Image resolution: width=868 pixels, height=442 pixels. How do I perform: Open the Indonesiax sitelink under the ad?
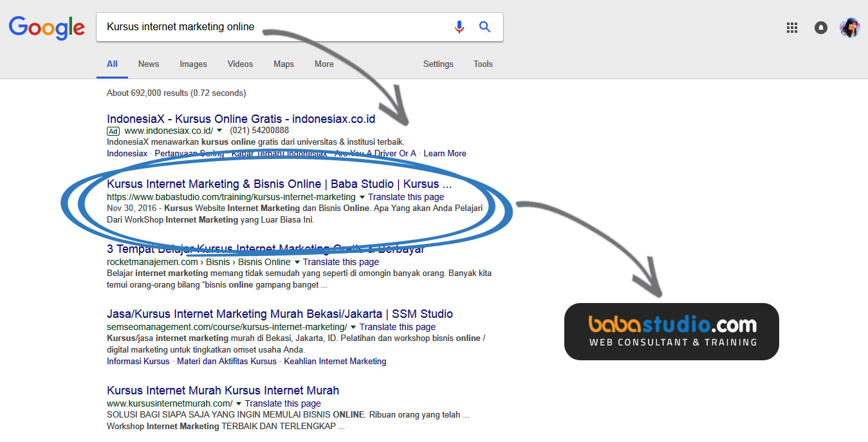pos(127,153)
